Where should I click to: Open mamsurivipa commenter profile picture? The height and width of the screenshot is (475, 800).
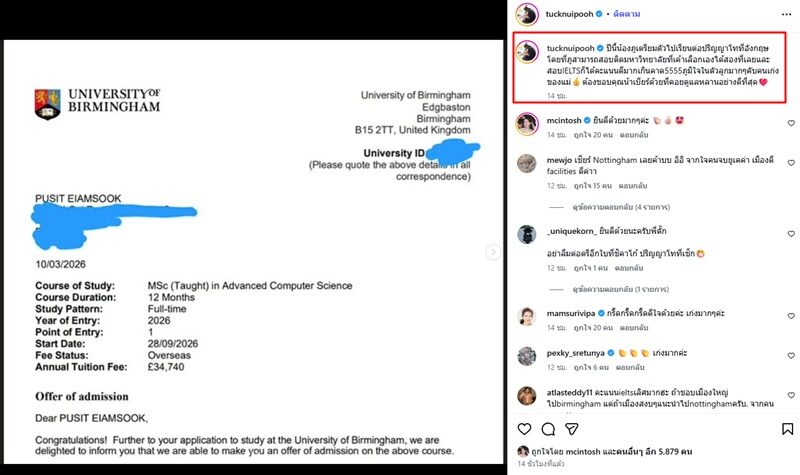pos(527,316)
